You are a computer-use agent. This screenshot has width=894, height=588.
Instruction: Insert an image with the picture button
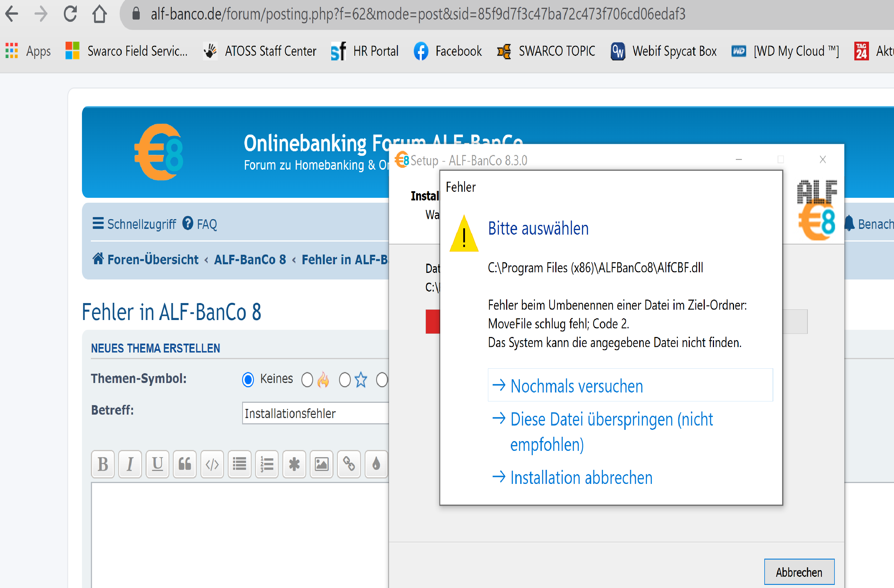click(x=321, y=464)
